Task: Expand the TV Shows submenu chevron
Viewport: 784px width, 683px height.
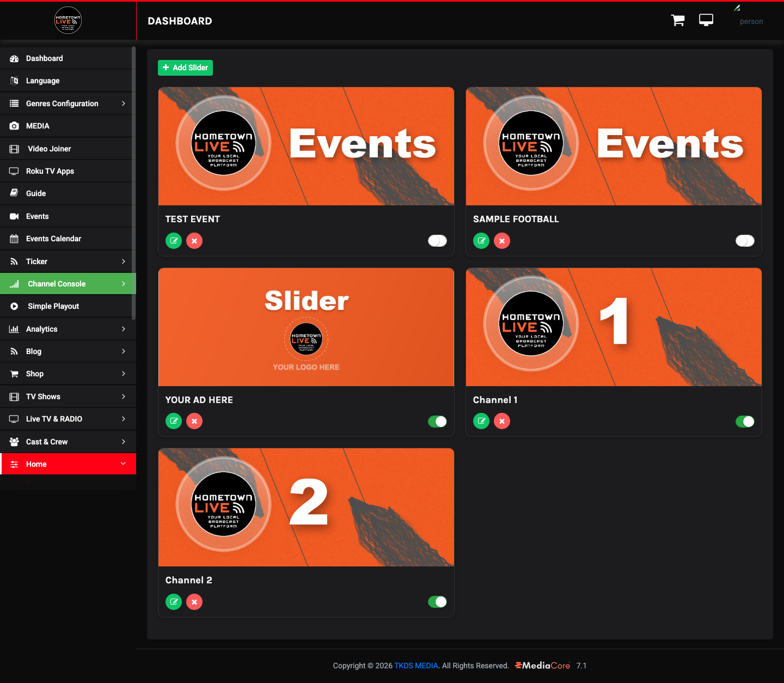Action: click(x=124, y=397)
